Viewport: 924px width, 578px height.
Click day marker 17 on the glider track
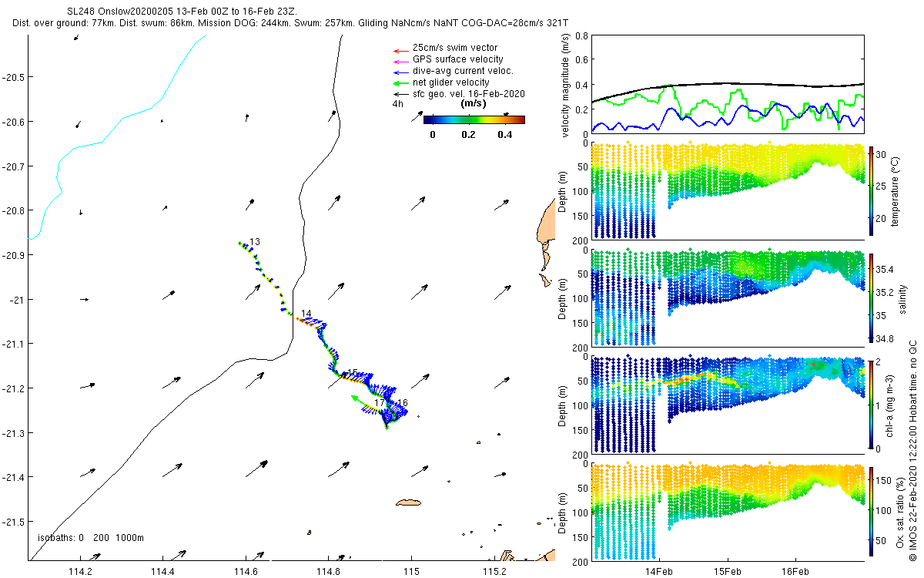coord(380,403)
